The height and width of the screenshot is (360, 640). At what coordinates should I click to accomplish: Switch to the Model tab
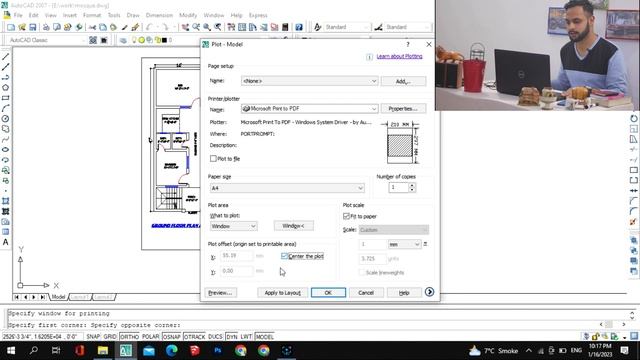(x=58, y=297)
